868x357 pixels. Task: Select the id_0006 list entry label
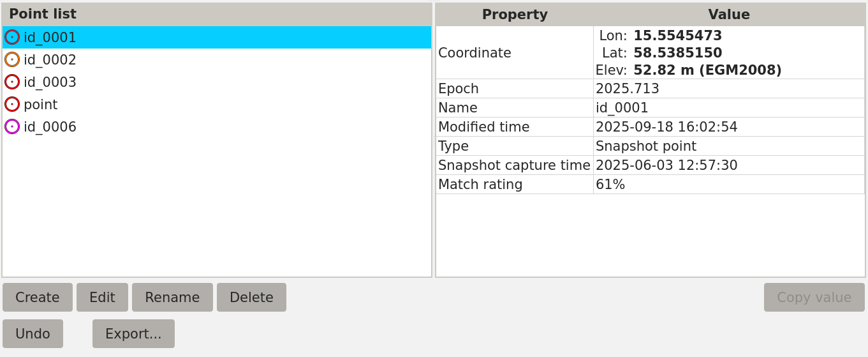coord(50,126)
